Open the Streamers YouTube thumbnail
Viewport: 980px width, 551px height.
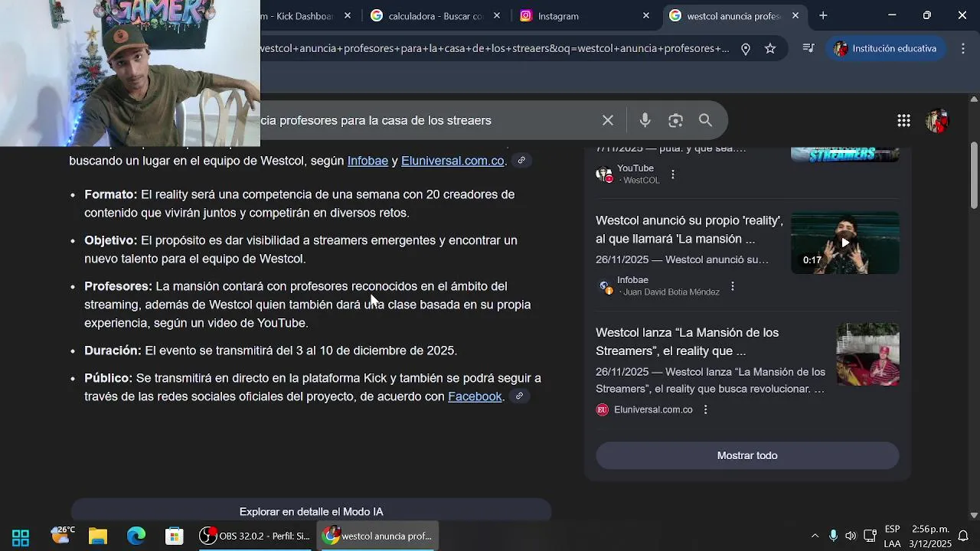[x=845, y=155]
